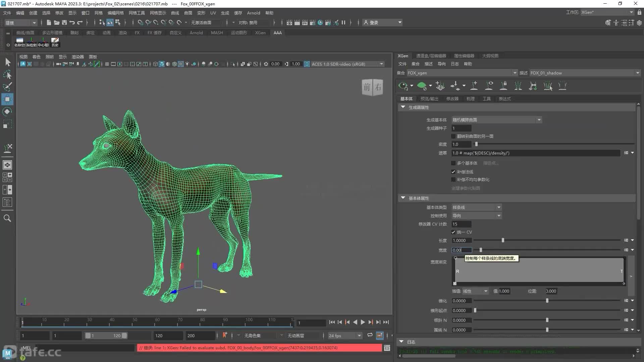Click the save scene icon in status line
This screenshot has height=362, width=644.
tap(64, 22)
